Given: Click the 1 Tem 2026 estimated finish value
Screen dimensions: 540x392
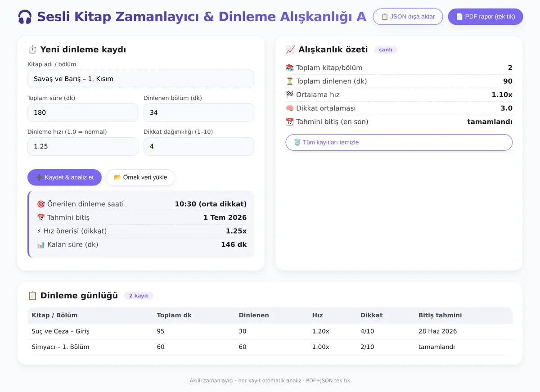Looking at the screenshot, I should [x=225, y=218].
